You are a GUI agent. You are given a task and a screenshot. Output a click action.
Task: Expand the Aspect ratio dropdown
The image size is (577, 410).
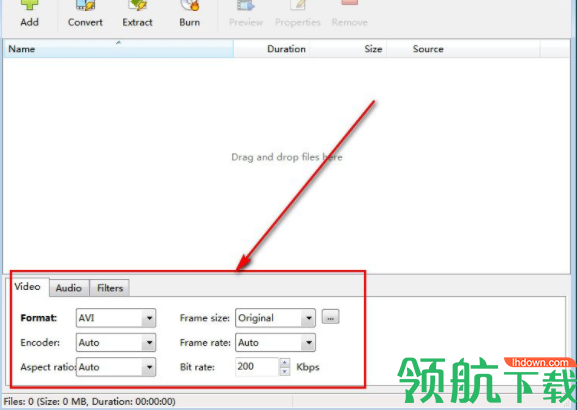pos(116,367)
